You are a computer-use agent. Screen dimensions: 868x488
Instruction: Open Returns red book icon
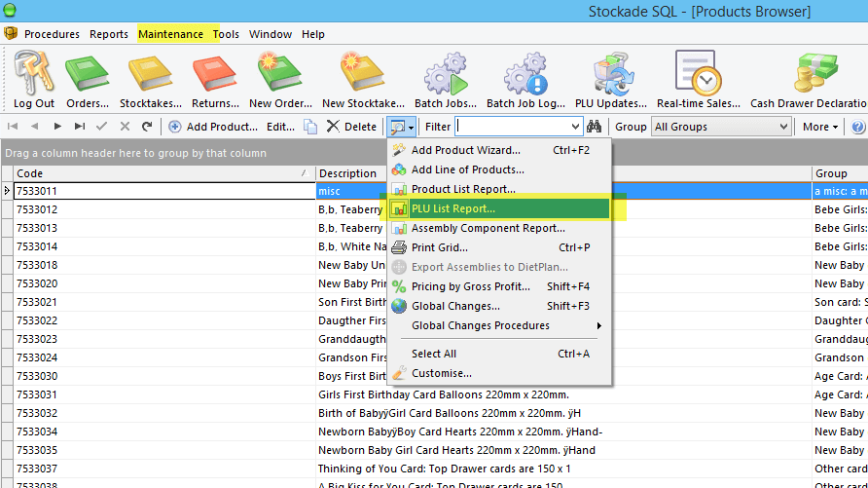click(x=215, y=72)
